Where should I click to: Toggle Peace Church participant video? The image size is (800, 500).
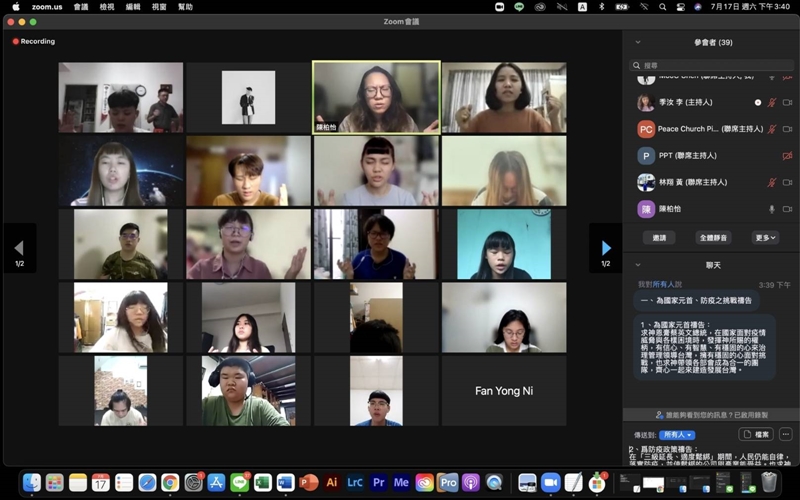pos(787,129)
